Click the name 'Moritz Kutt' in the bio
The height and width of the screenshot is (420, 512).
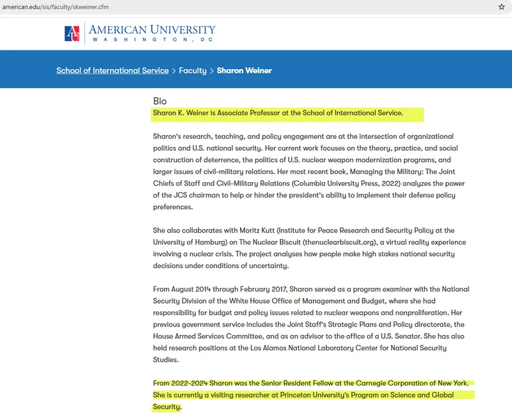point(257,230)
